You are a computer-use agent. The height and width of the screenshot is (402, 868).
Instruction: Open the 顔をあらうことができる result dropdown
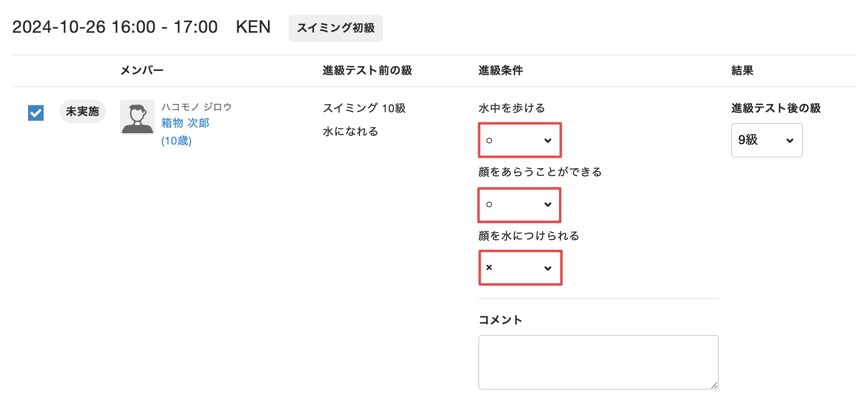[519, 205]
